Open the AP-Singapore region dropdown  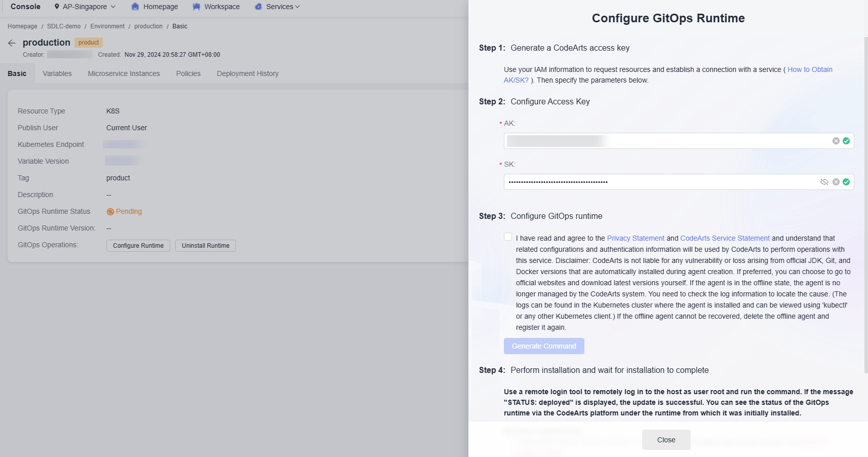85,7
